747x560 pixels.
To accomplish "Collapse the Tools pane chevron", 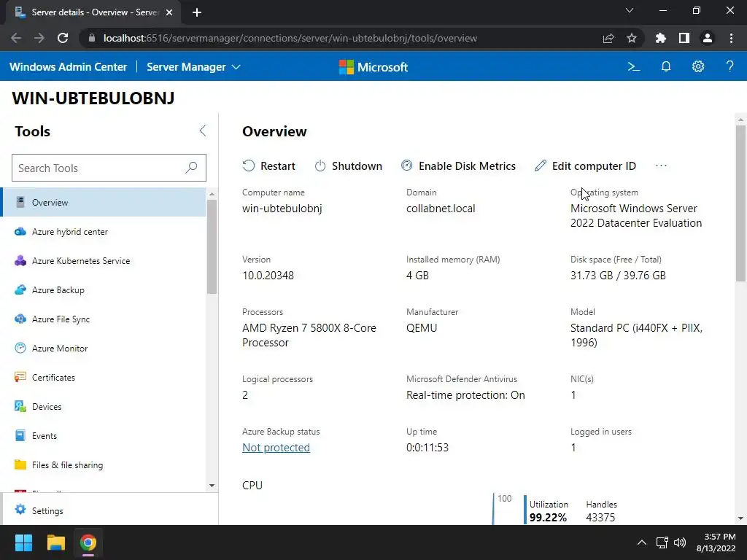I will 203,131.
